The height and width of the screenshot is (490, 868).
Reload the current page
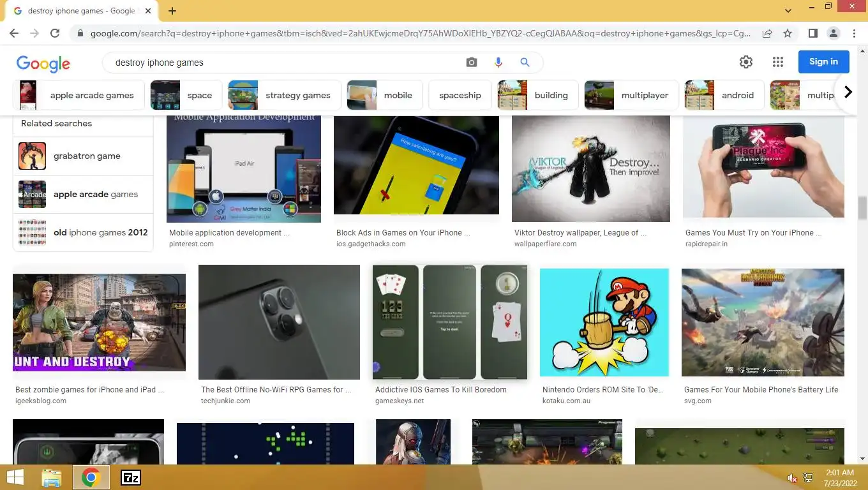55,33
